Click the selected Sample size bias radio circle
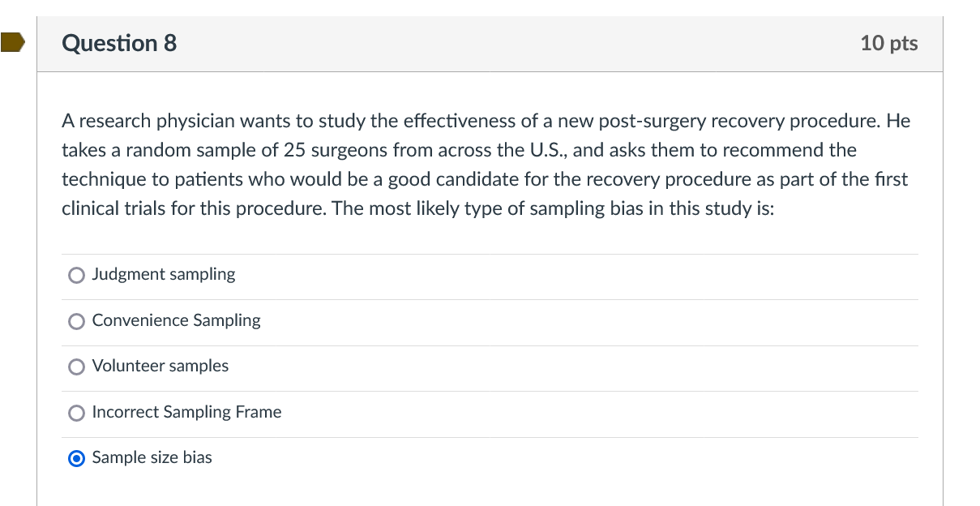The width and height of the screenshot is (980, 506). tap(76, 459)
